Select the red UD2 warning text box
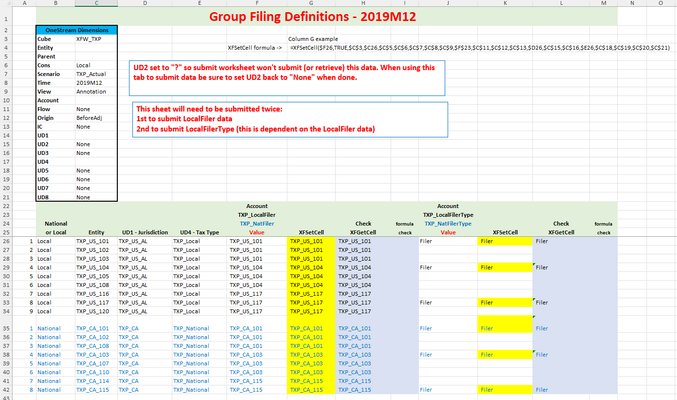677x400 pixels. (x=287, y=78)
